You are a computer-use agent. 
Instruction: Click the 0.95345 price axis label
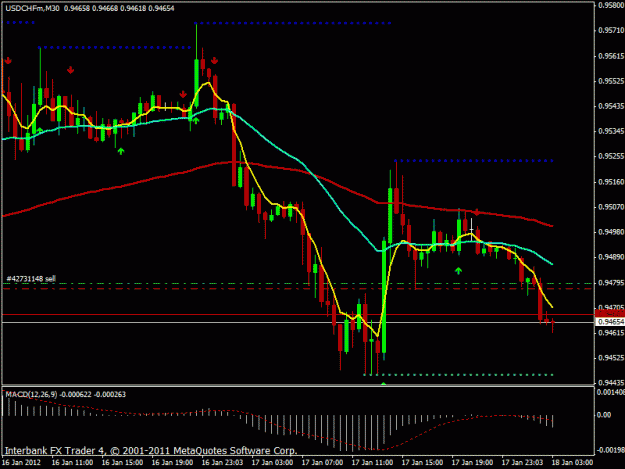[x=611, y=131]
